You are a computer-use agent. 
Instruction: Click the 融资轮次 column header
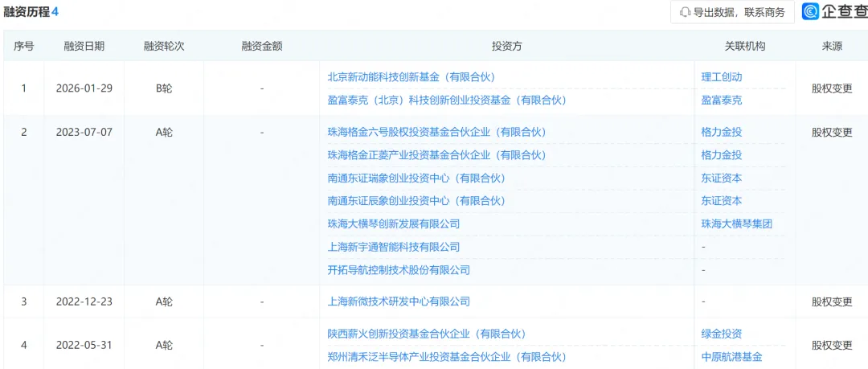164,47
